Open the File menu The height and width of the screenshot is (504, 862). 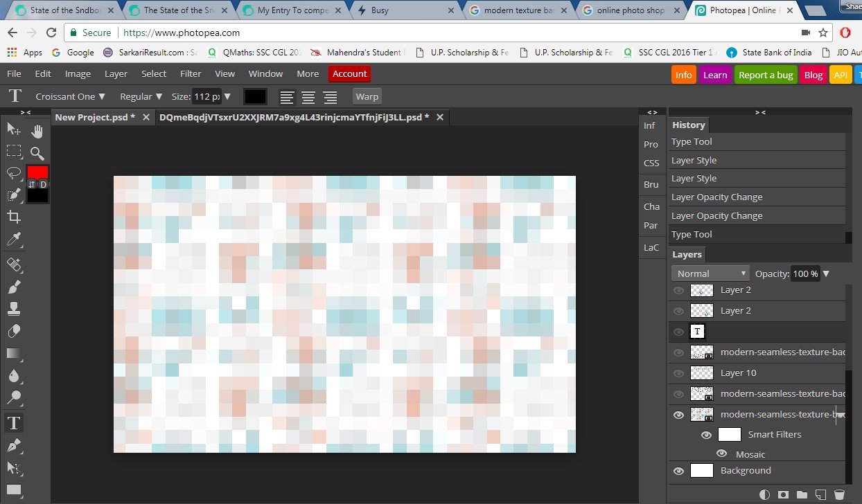(x=14, y=73)
